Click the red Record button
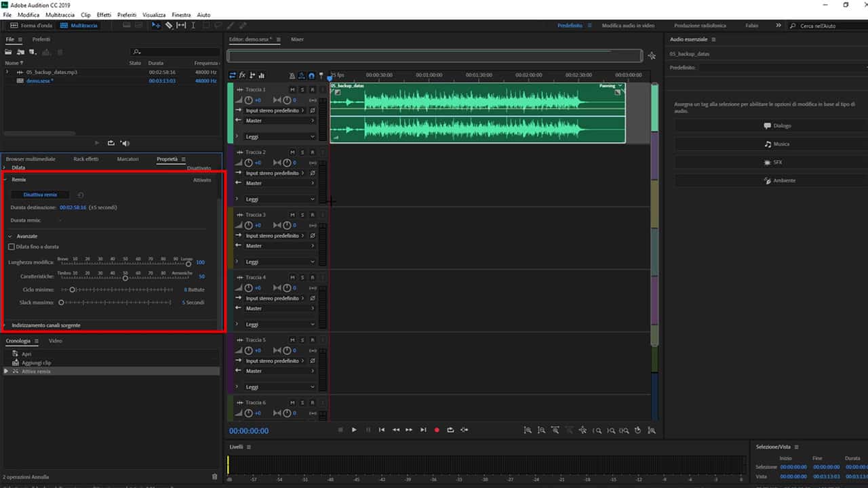 click(x=437, y=430)
